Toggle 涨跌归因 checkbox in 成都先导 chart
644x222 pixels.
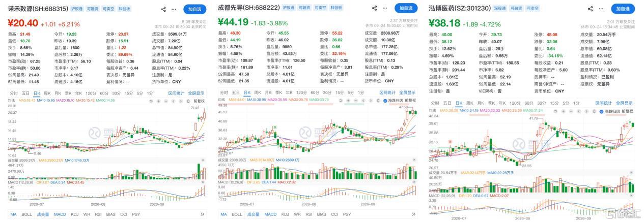coord(384,100)
